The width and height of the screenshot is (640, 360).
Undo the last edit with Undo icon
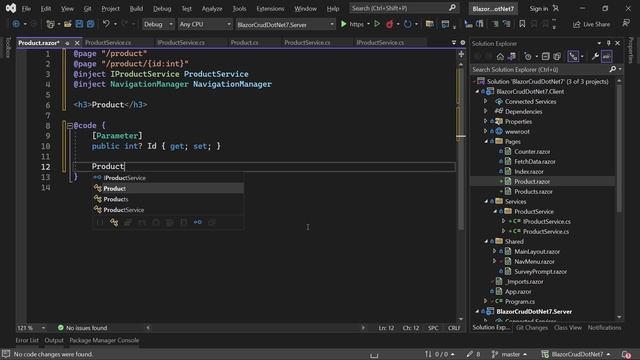pos(106,24)
